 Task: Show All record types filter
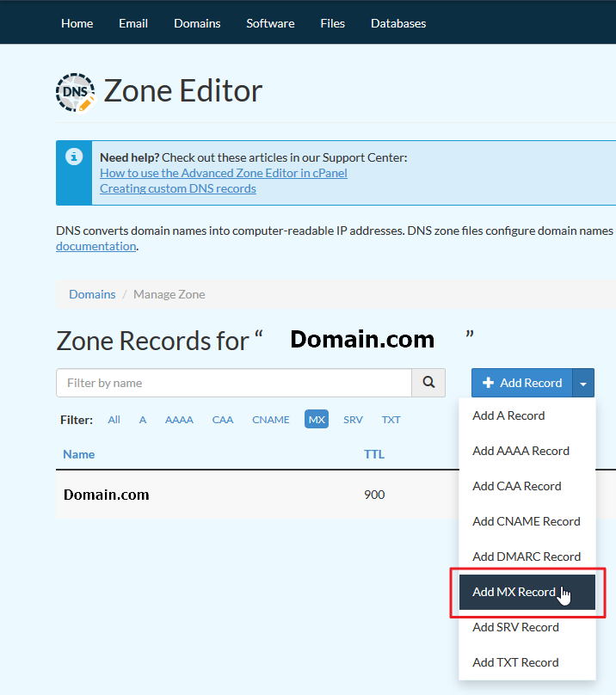pyautogui.click(x=114, y=420)
